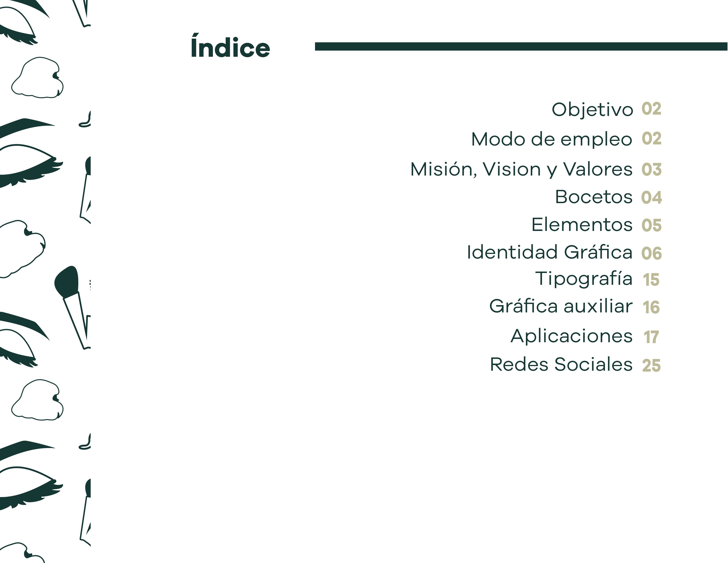
Task: Go to the Modo de empleo entry
Action: pos(551,139)
